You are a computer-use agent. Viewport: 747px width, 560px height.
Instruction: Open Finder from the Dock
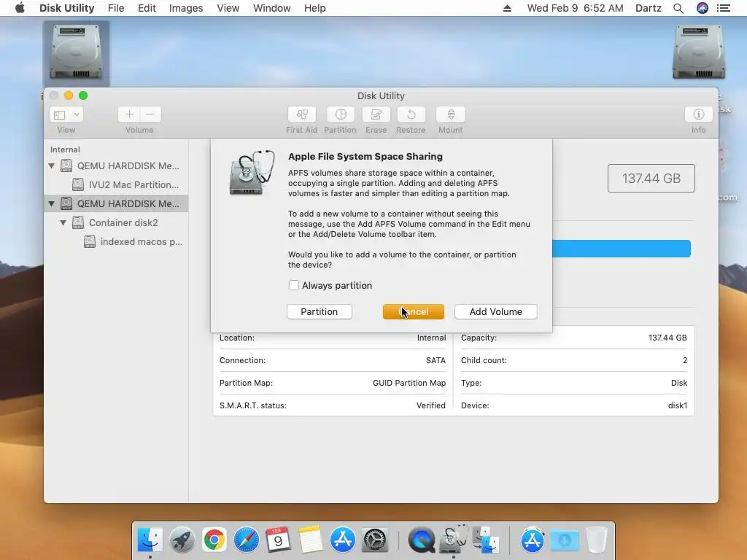pyautogui.click(x=150, y=540)
